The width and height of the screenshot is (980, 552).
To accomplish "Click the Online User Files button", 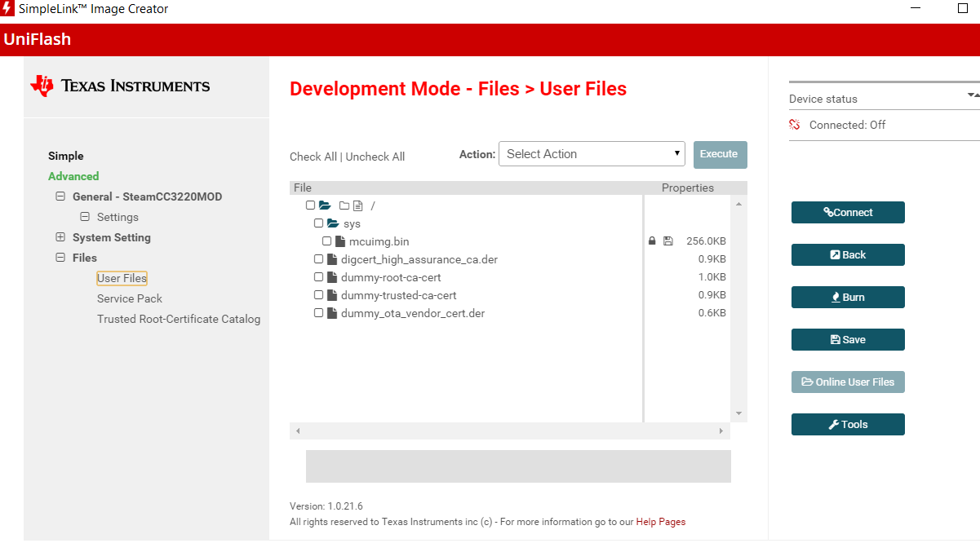I will click(848, 382).
